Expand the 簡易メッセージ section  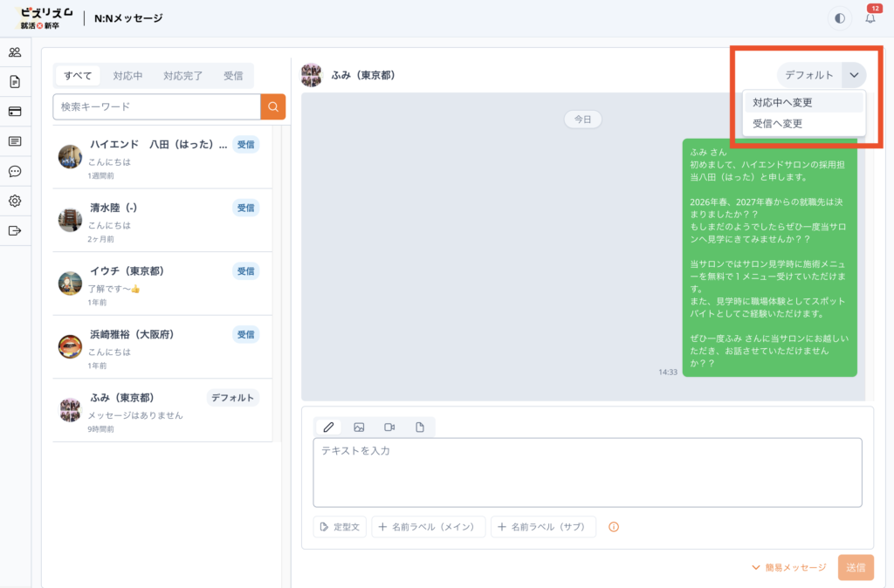click(788, 567)
